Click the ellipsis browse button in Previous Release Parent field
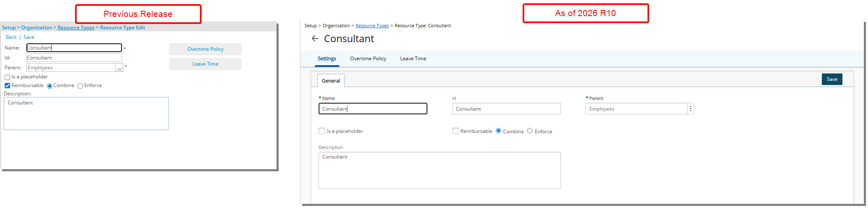 tap(120, 68)
